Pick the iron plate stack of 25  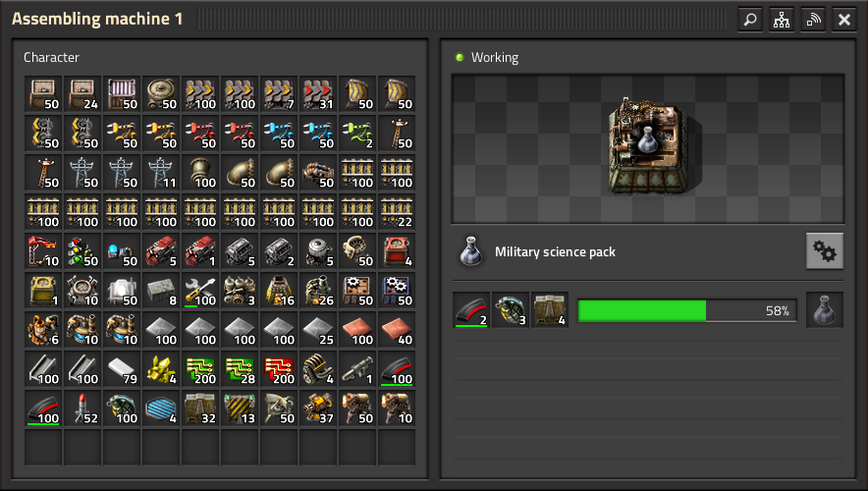tap(318, 330)
